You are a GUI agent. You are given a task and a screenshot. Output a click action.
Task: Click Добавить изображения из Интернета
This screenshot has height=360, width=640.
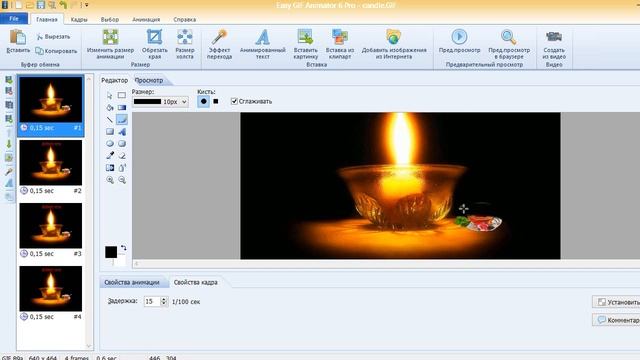(x=394, y=44)
